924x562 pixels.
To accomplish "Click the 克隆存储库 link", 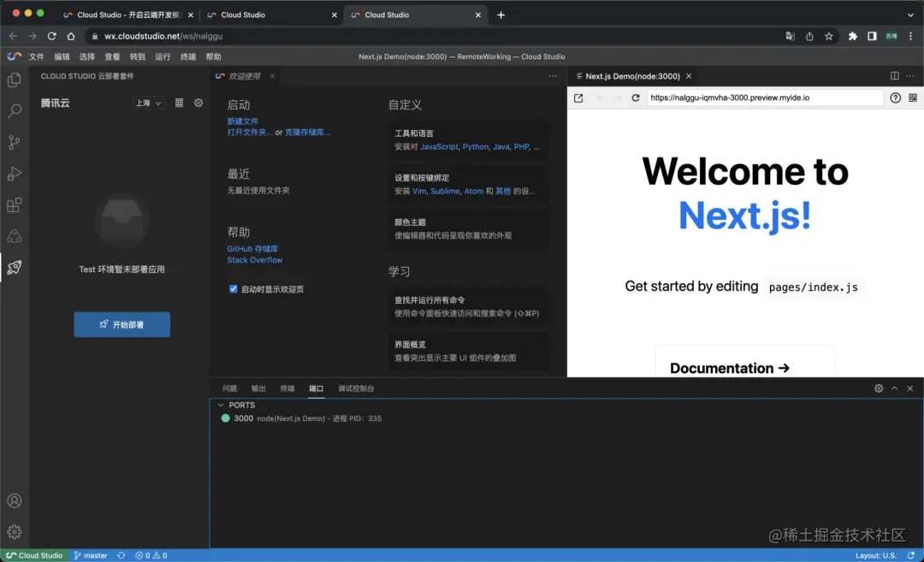I will click(x=308, y=132).
